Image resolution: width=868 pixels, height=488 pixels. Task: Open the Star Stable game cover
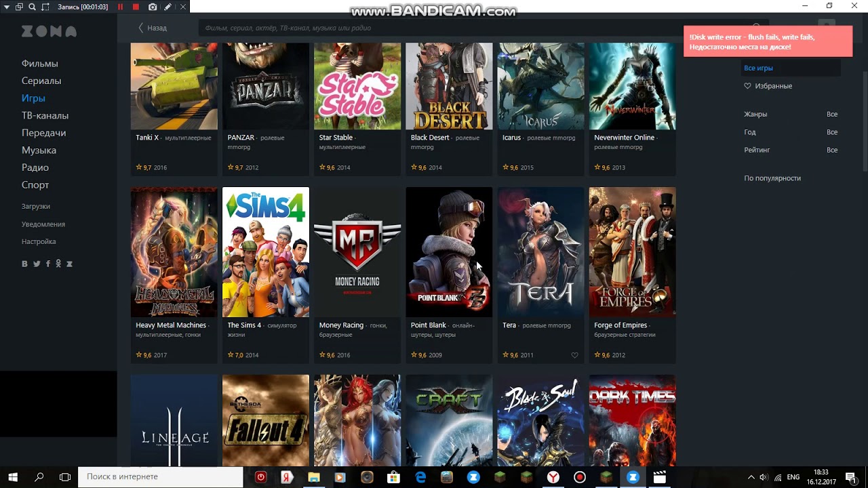(357, 86)
